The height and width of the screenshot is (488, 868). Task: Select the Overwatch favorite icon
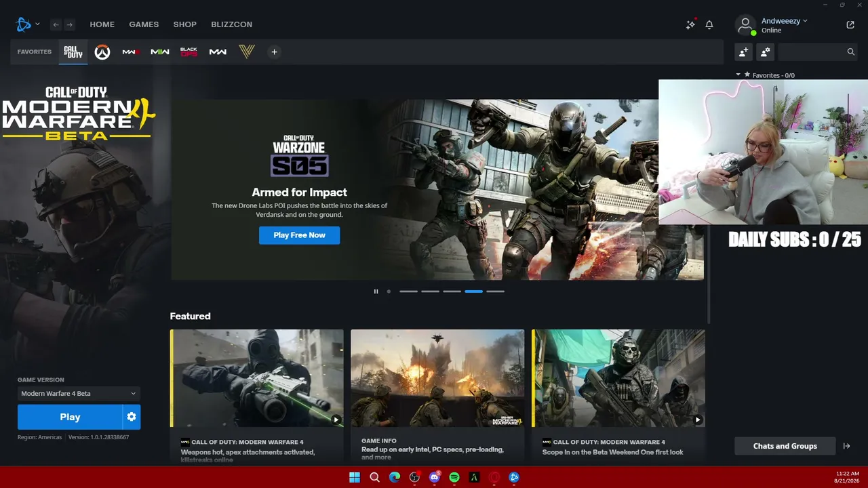102,52
